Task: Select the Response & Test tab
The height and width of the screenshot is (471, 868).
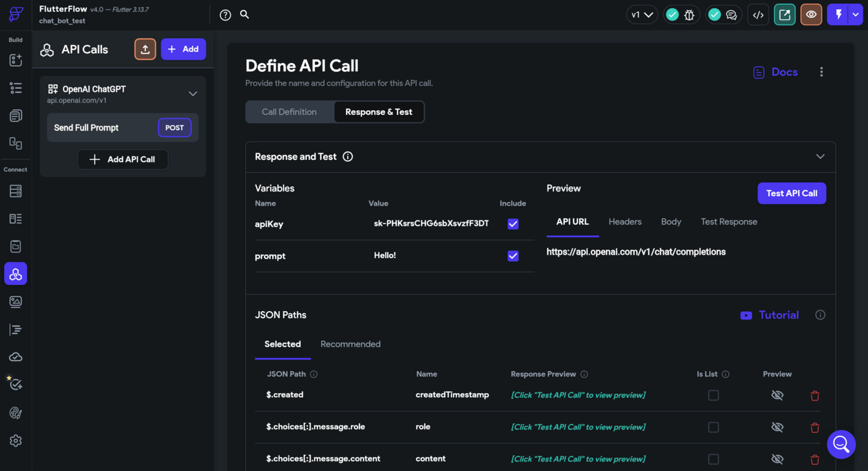Action: tap(379, 112)
